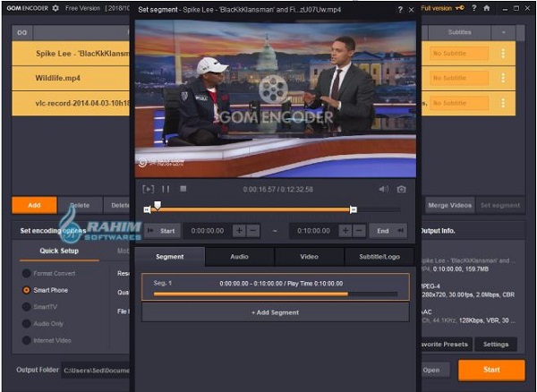537x392 pixels.
Task: Click the Delete button beside Add
Action: coord(81,206)
